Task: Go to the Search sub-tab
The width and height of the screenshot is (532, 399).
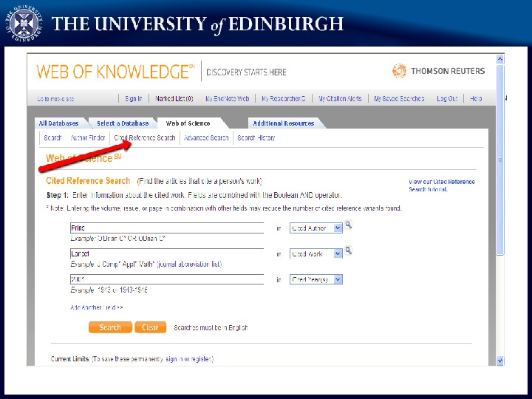Action: click(52, 138)
